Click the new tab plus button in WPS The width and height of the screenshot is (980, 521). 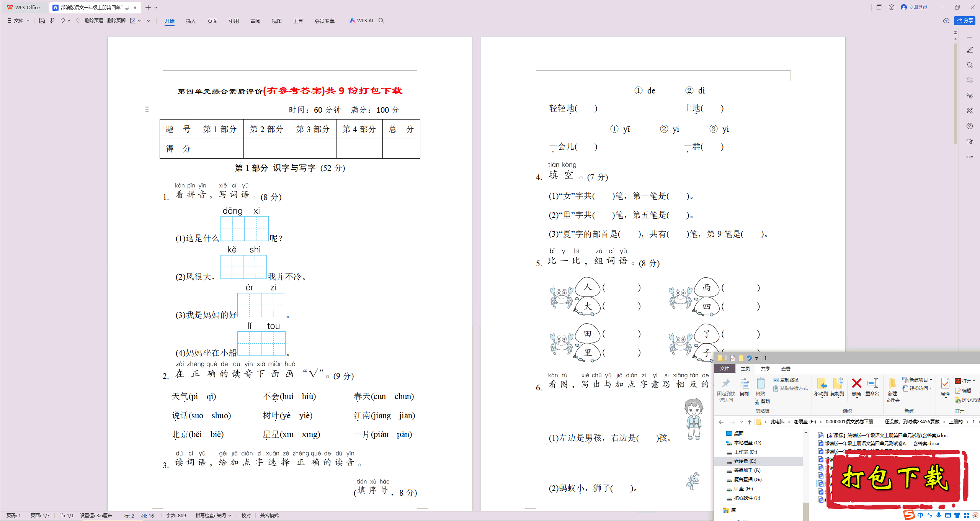pyautogui.click(x=148, y=7)
